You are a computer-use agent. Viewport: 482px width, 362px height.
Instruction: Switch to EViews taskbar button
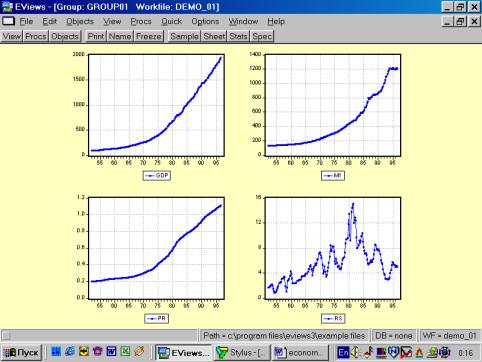tap(184, 353)
